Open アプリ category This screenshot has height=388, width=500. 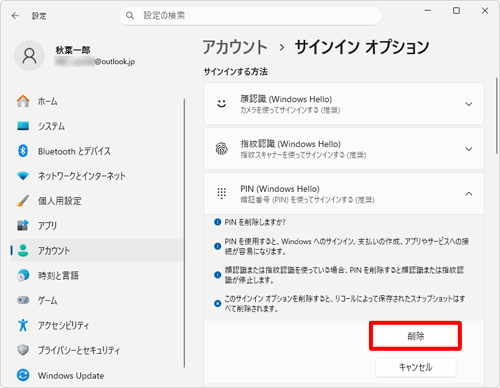point(97,226)
